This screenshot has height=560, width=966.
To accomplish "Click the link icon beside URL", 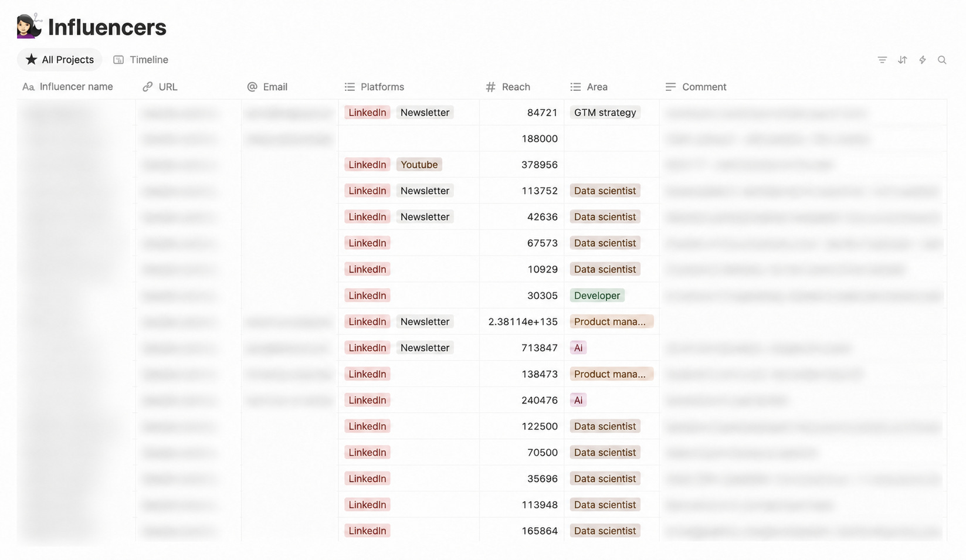I will 148,87.
